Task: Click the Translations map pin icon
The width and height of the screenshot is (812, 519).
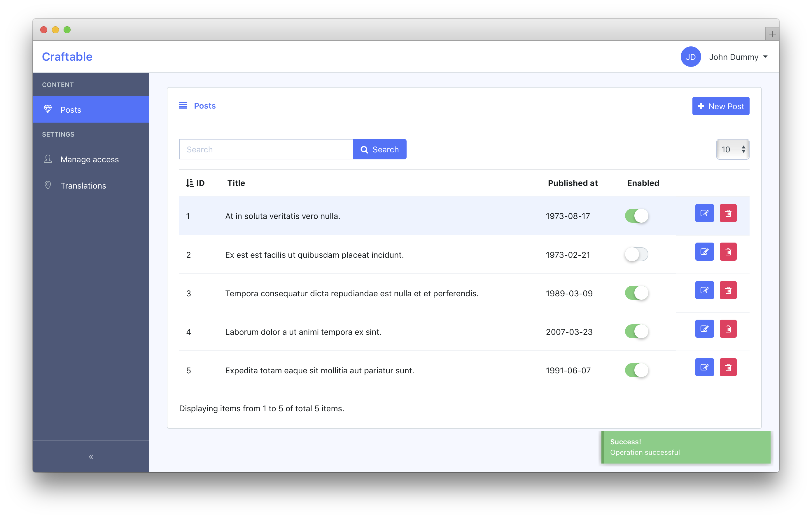Action: coord(48,185)
